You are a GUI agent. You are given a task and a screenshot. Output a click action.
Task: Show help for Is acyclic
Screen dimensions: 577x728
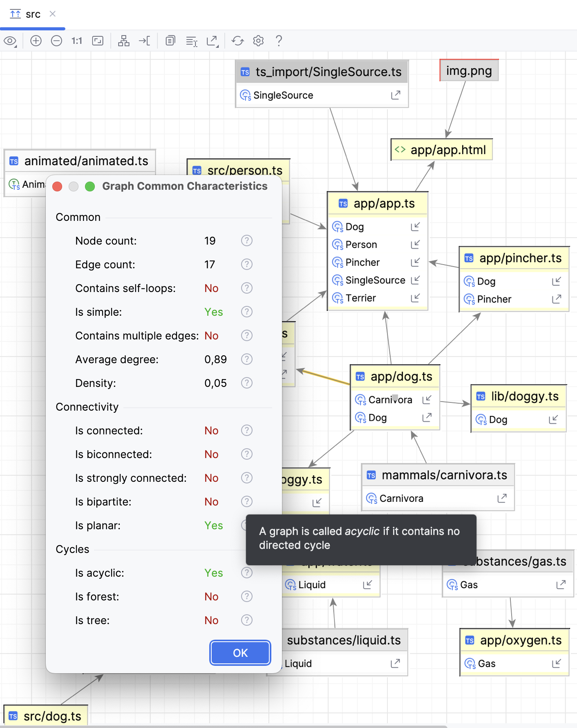tap(247, 573)
